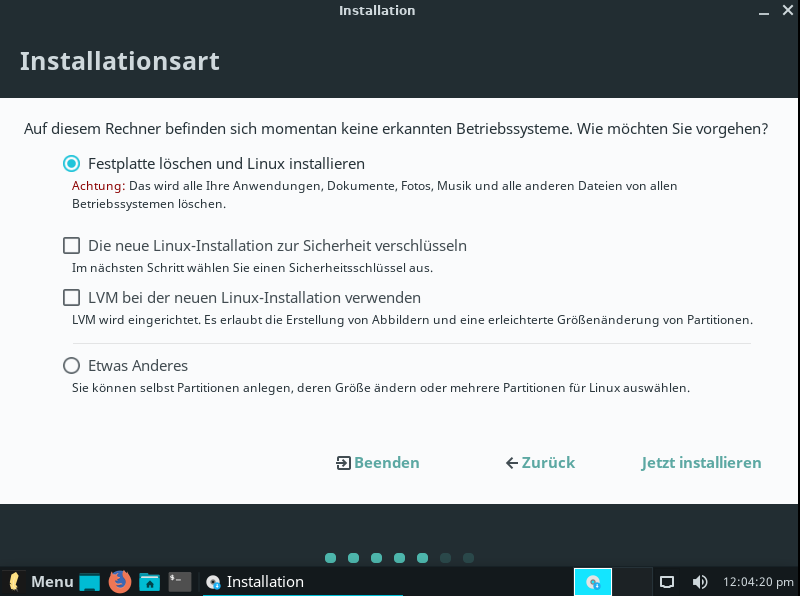
Task: Select Festplatte löschen und Linux installieren
Action: click(x=71, y=163)
